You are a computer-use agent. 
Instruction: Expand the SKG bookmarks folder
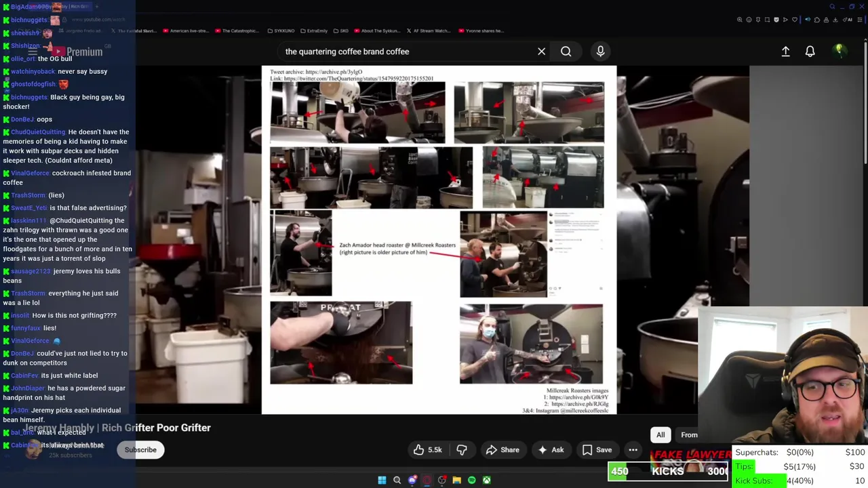[x=341, y=30]
